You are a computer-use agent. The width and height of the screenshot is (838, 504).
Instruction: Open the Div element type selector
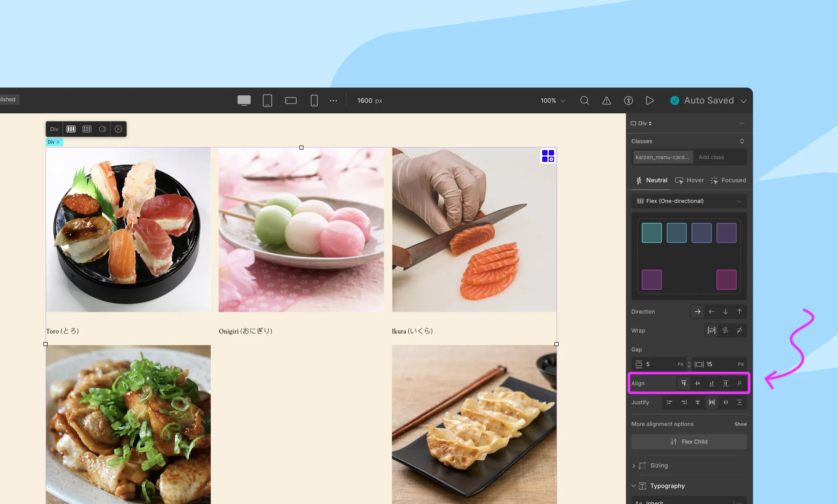(641, 123)
